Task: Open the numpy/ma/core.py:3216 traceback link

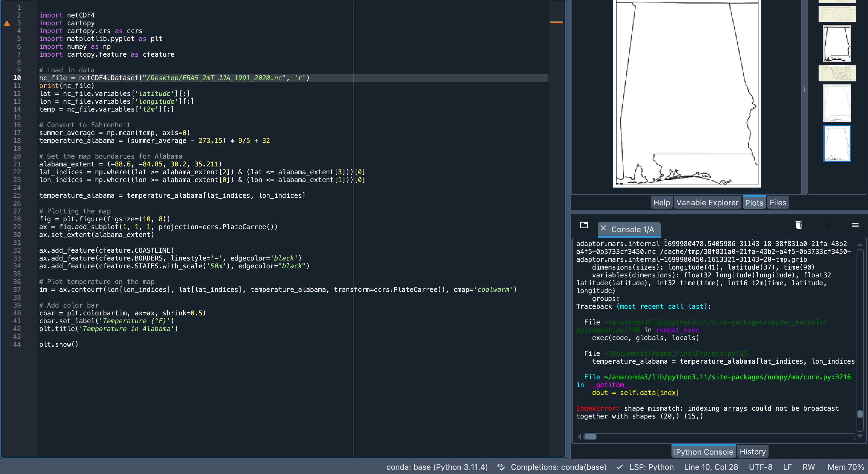Action: coord(727,377)
